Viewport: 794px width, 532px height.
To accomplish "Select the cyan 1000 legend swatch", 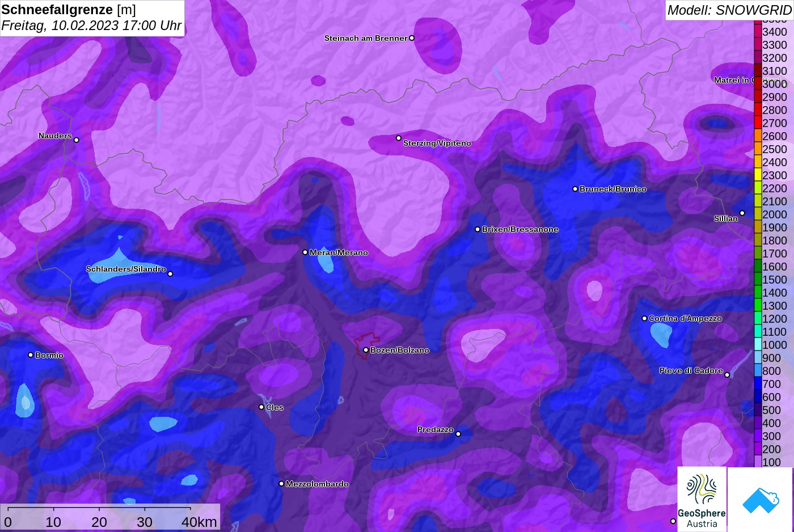I will coord(758,344).
